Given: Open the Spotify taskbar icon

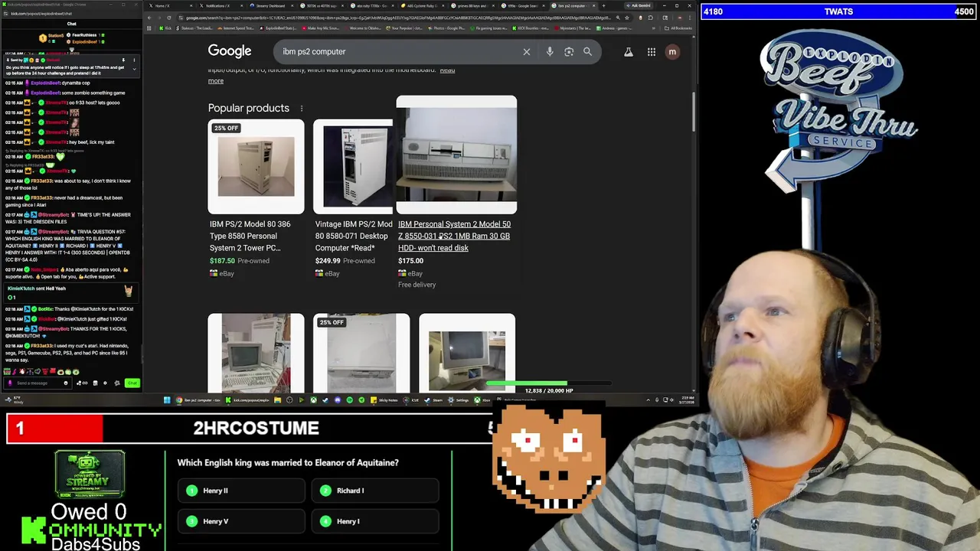Looking at the screenshot, I should [x=350, y=399].
